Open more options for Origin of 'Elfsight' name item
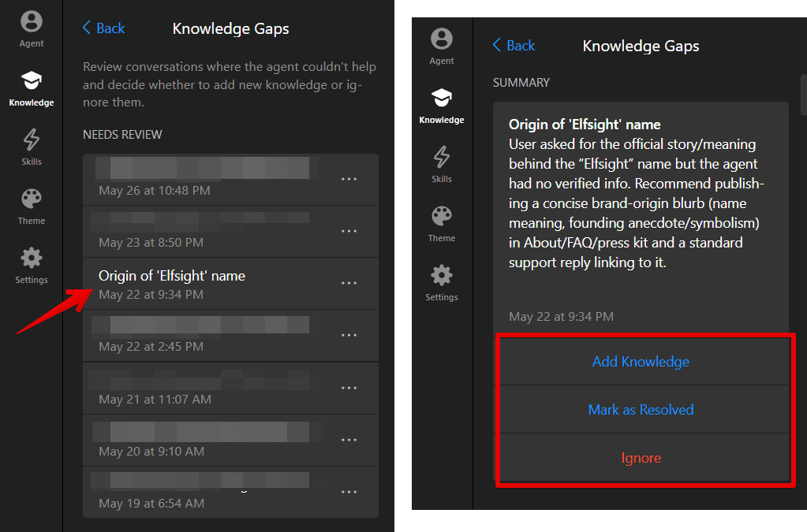 pyautogui.click(x=349, y=283)
